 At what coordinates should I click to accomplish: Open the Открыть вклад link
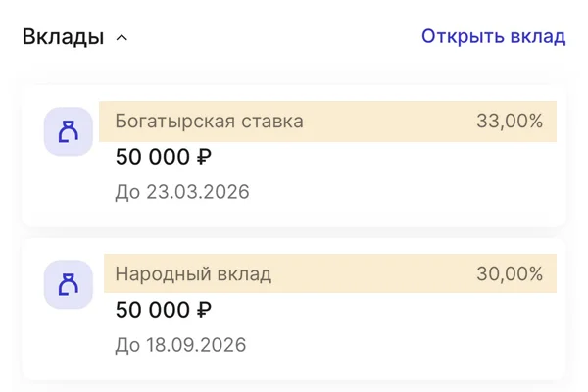(493, 36)
